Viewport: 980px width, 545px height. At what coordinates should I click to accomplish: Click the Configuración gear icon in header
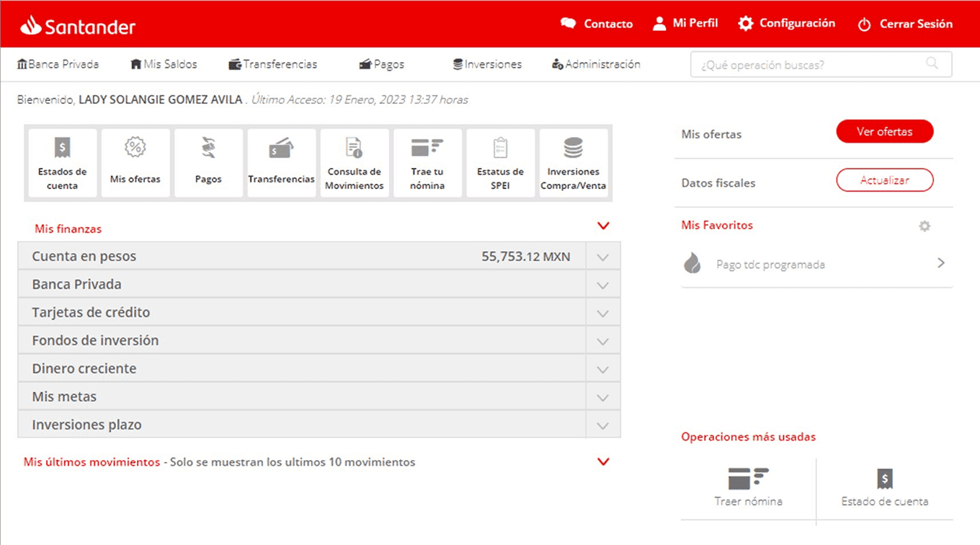[x=746, y=24]
